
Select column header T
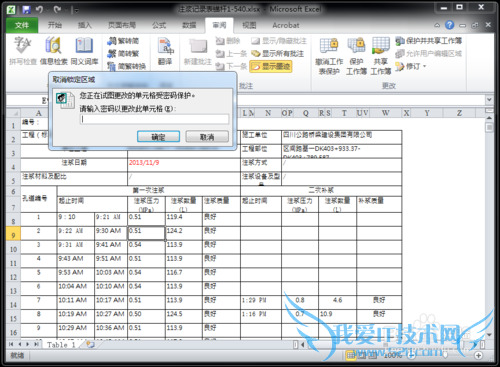point(344,113)
